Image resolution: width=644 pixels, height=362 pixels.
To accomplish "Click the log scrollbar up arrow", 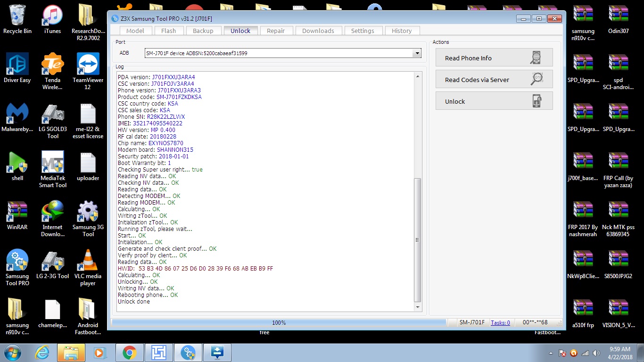I will [x=417, y=76].
